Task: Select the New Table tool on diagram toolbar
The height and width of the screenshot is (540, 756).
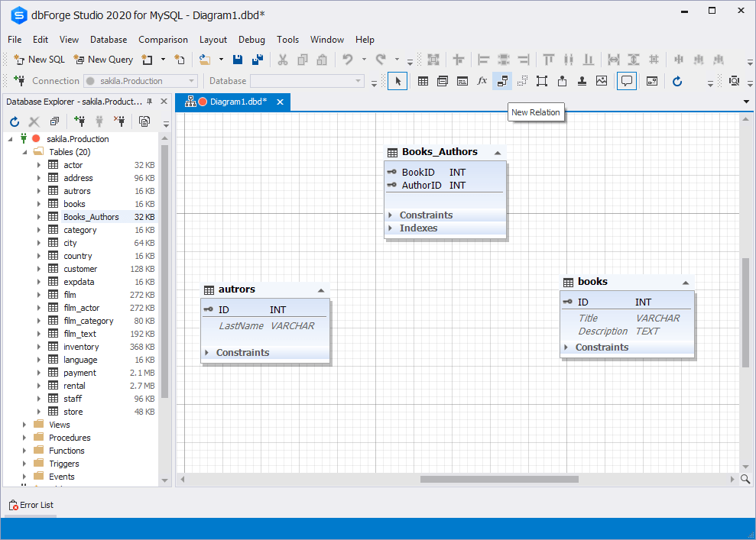Action: [x=424, y=81]
